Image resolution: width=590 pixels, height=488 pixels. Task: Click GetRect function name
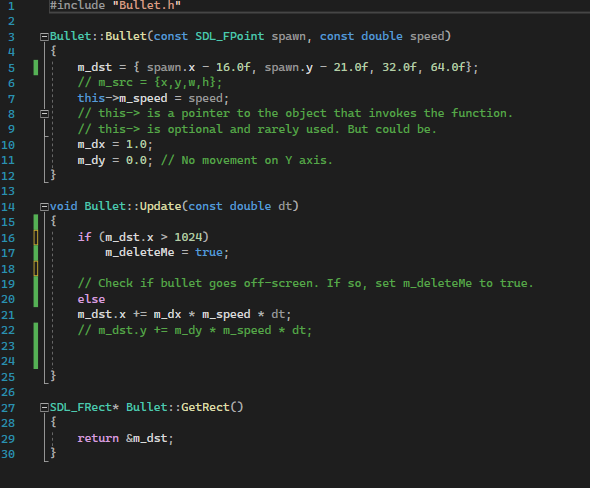[205, 407]
